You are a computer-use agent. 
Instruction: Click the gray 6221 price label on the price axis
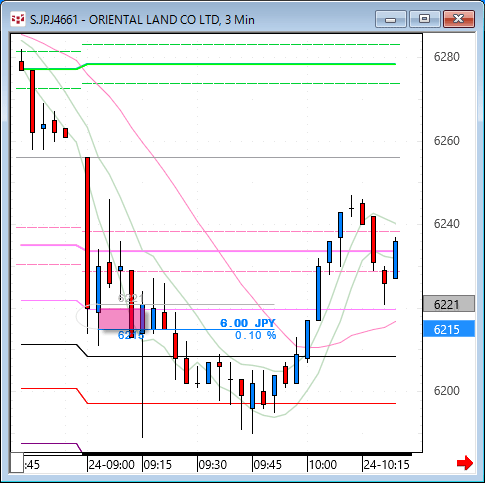(x=449, y=304)
